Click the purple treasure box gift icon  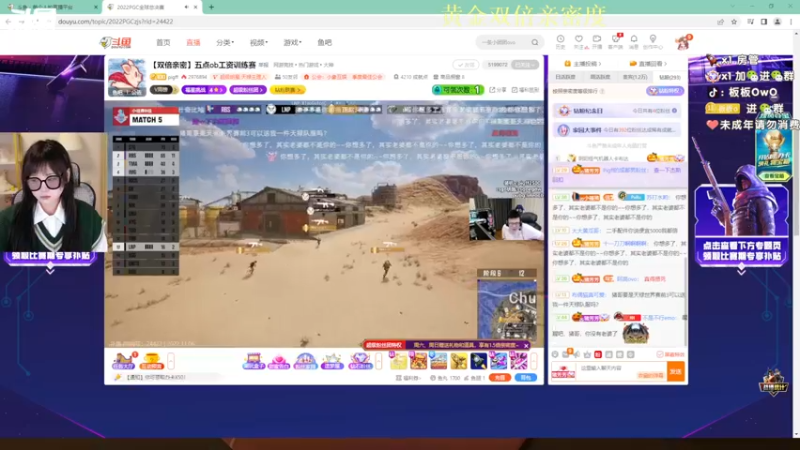click(x=253, y=361)
